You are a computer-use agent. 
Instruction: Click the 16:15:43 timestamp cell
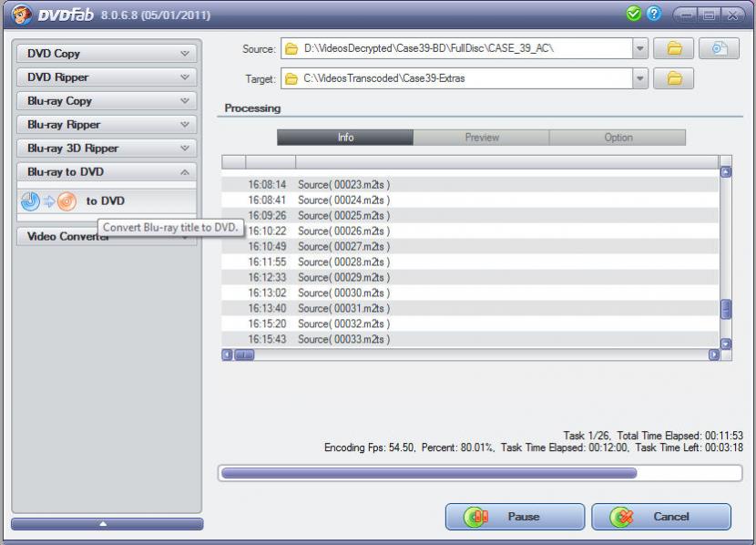click(x=267, y=339)
